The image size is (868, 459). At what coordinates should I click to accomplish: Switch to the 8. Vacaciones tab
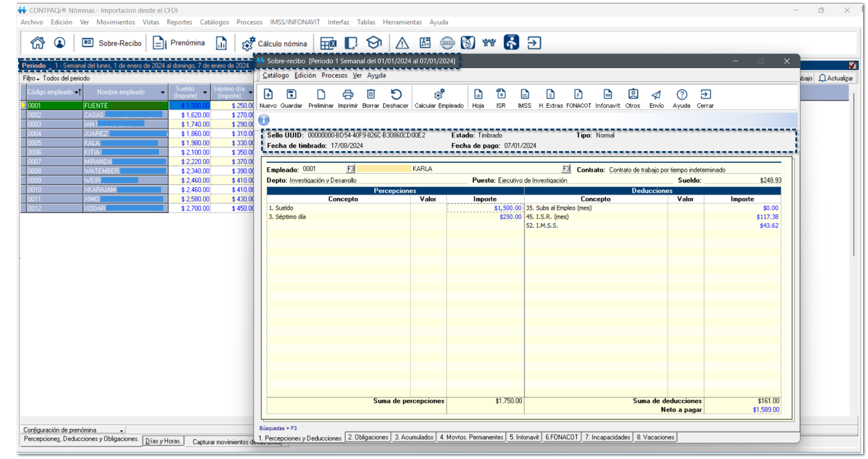point(655,437)
